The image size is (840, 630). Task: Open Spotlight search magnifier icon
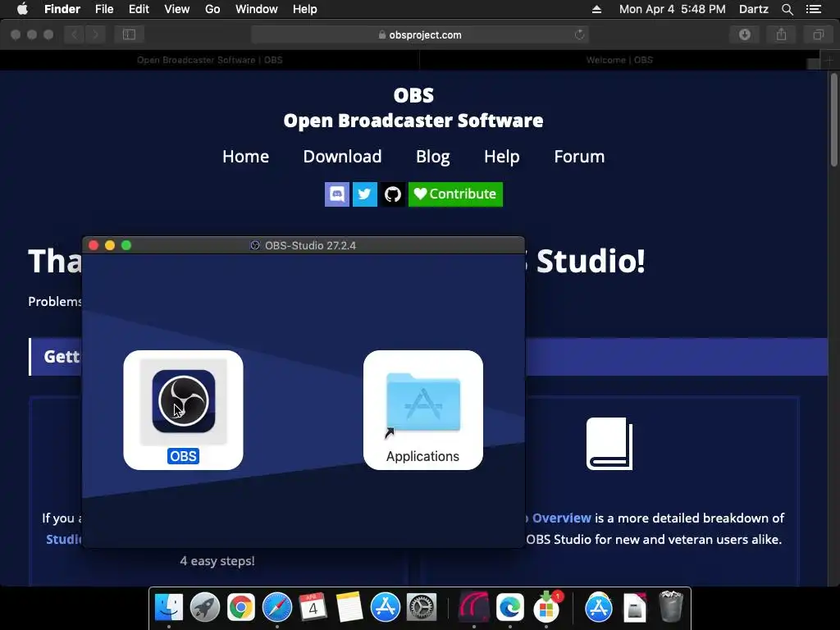click(x=787, y=9)
